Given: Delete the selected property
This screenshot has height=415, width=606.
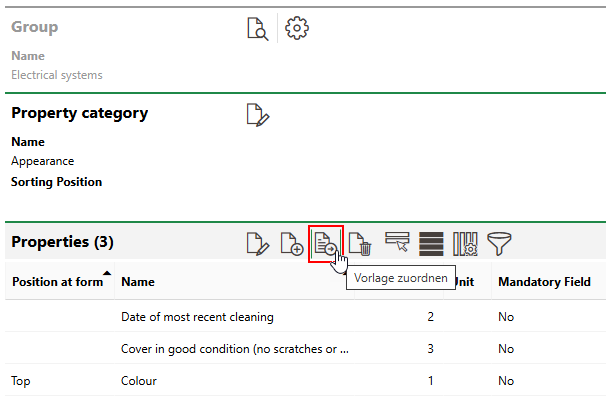Looking at the screenshot, I should 360,243.
